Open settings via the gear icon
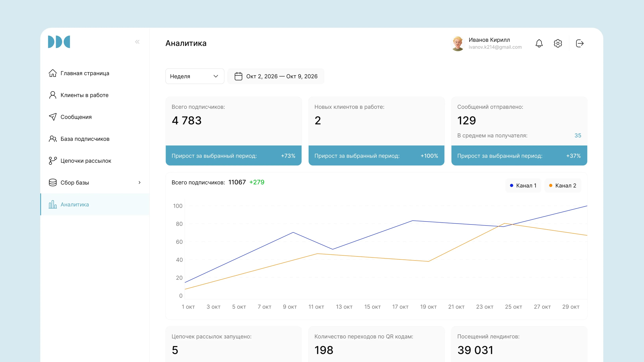This screenshot has width=644, height=362. point(558,43)
